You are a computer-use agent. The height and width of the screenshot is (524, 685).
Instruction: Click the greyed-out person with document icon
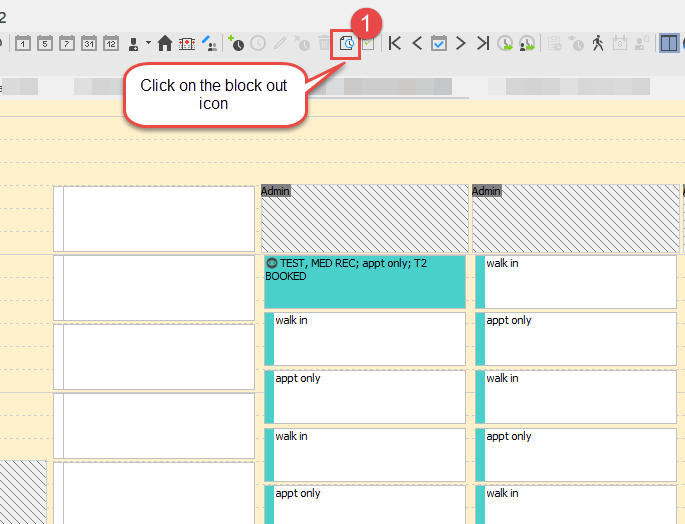coord(642,44)
